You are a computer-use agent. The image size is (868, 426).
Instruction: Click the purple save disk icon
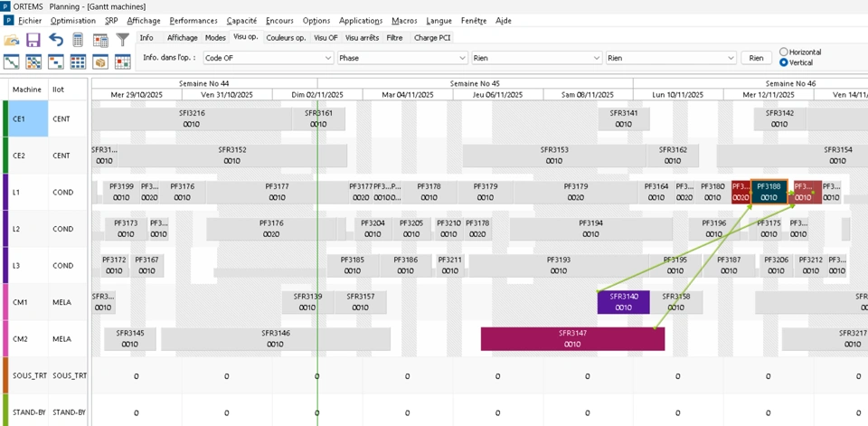[x=33, y=40]
